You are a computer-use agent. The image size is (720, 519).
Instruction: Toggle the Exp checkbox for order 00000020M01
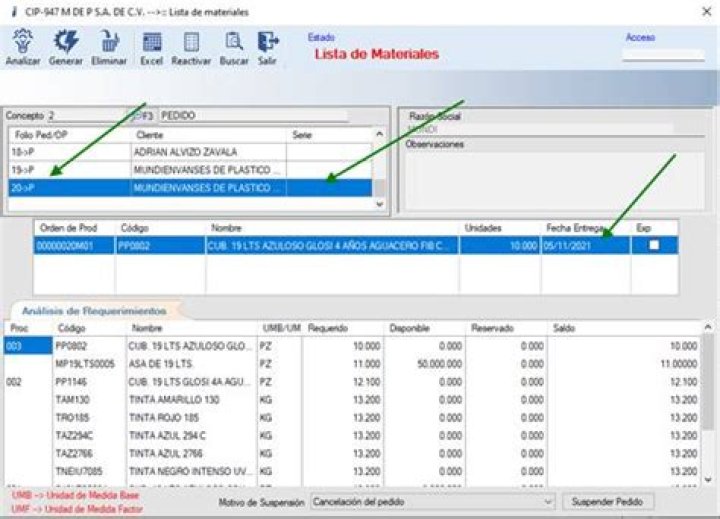point(654,245)
